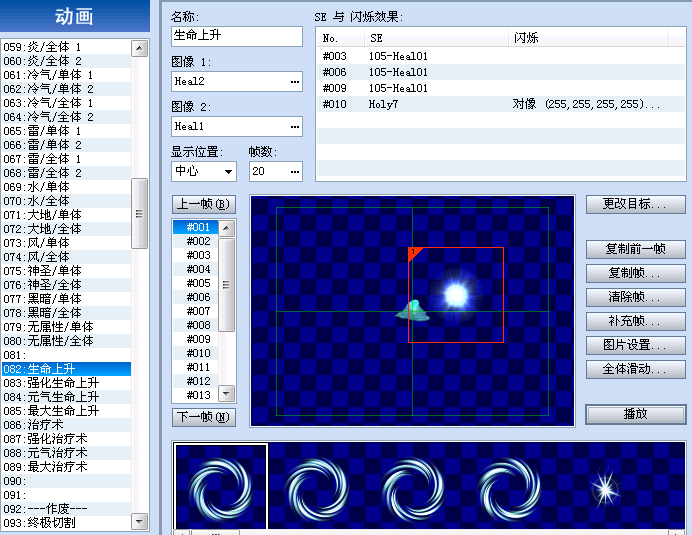Open Image 2 Heal1 browse ellipsis
This screenshot has height=535, width=692.
pos(295,127)
